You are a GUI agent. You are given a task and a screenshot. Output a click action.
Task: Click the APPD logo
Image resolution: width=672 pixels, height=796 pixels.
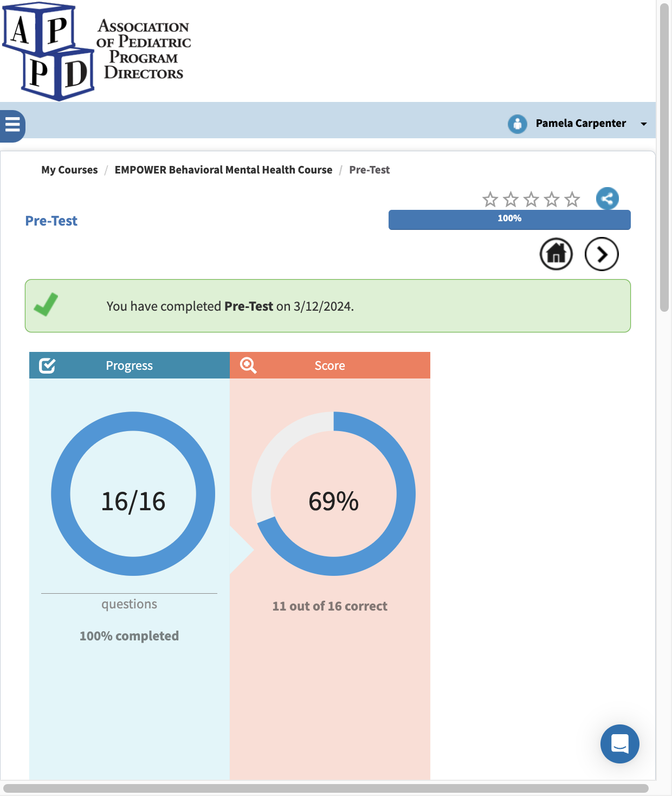97,50
